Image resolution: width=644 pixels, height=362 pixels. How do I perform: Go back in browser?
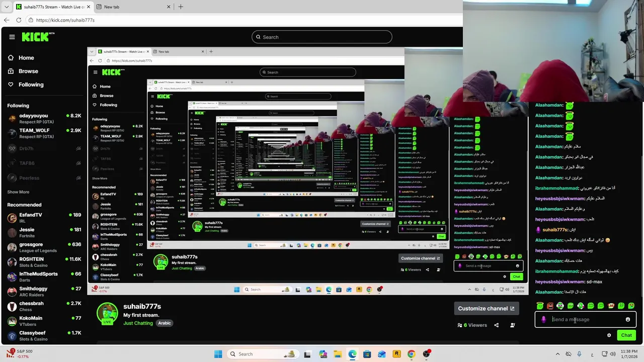click(x=7, y=20)
